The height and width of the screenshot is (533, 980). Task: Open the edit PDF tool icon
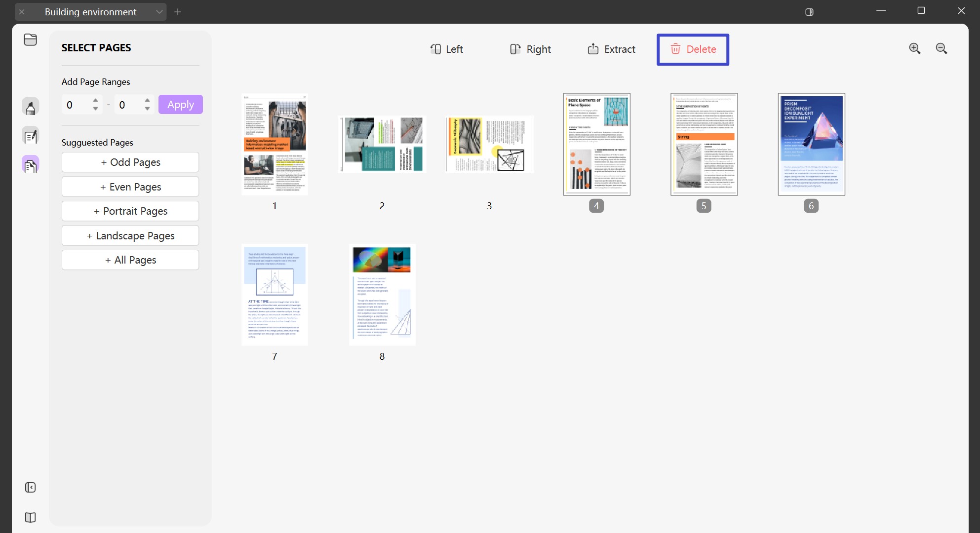point(30,136)
